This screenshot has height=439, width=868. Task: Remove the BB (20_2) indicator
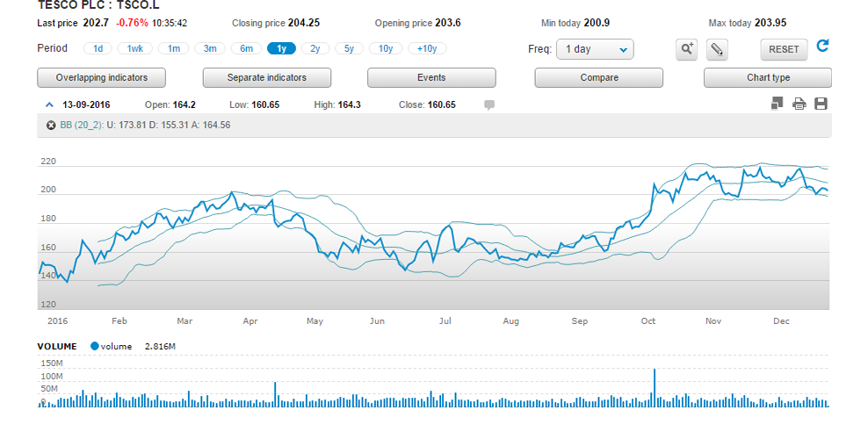51,126
